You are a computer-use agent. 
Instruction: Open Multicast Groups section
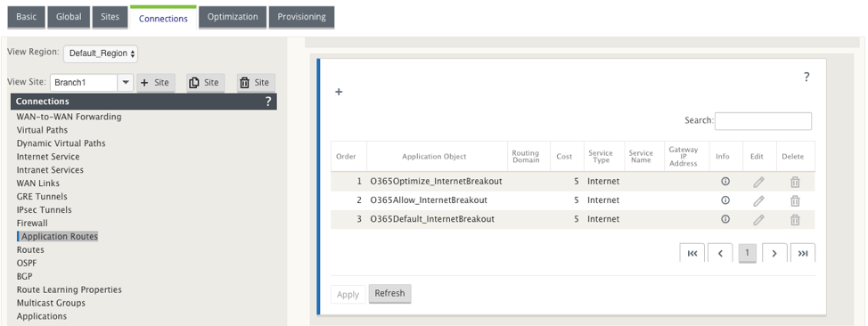[51, 303]
